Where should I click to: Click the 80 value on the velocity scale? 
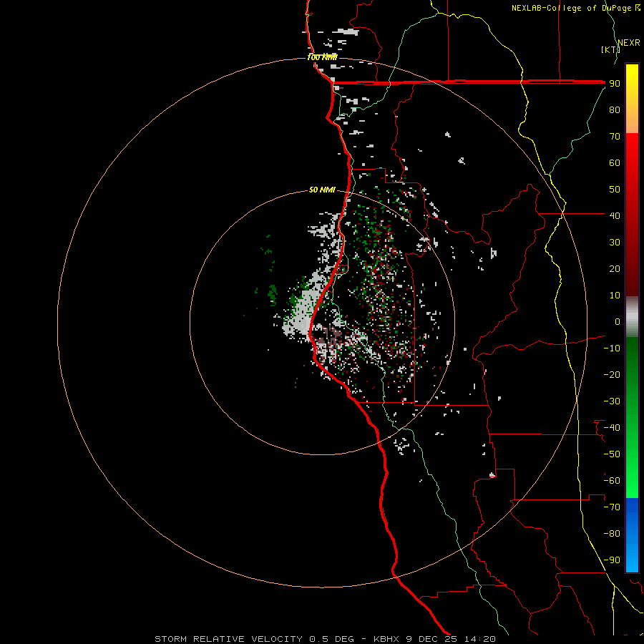[x=615, y=109]
